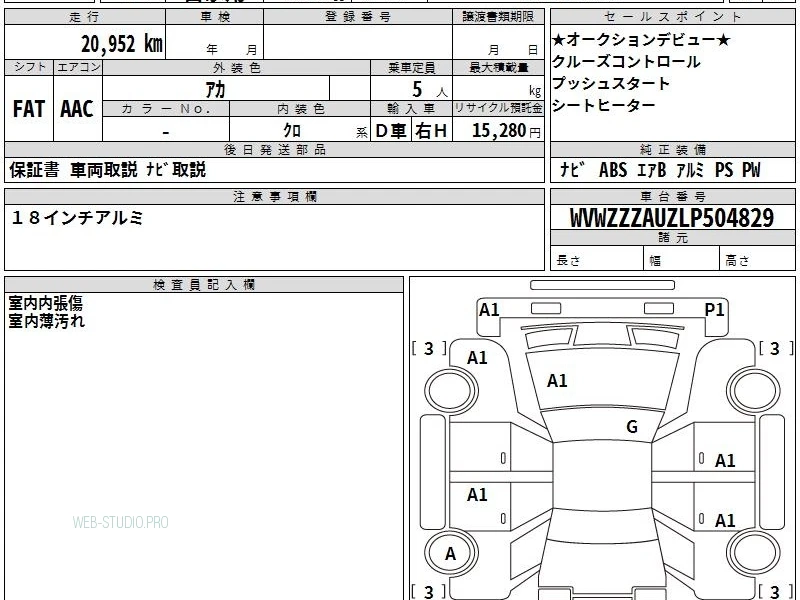Click the mileage value 20,952 km
The height and width of the screenshot is (600, 800).
coord(122,44)
